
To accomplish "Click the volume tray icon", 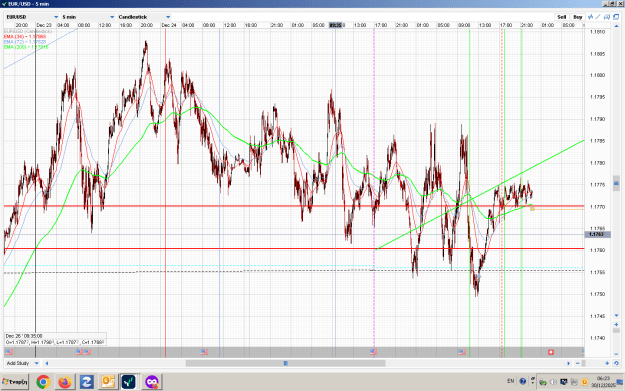I will (553, 382).
